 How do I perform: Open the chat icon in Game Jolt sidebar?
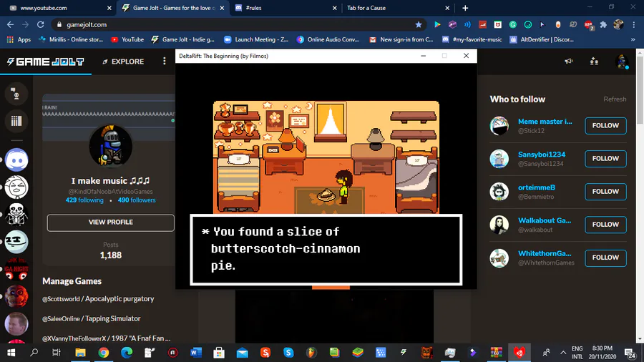16,94
